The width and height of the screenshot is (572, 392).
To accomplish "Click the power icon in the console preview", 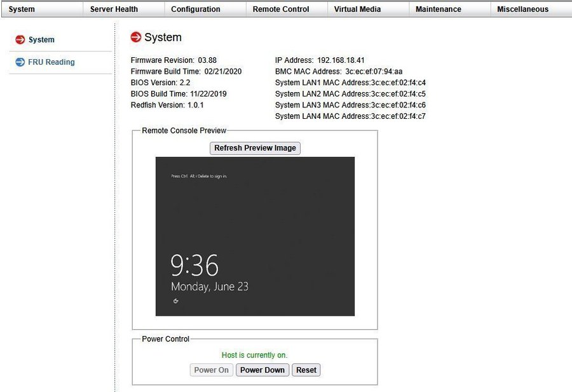I will click(x=176, y=301).
